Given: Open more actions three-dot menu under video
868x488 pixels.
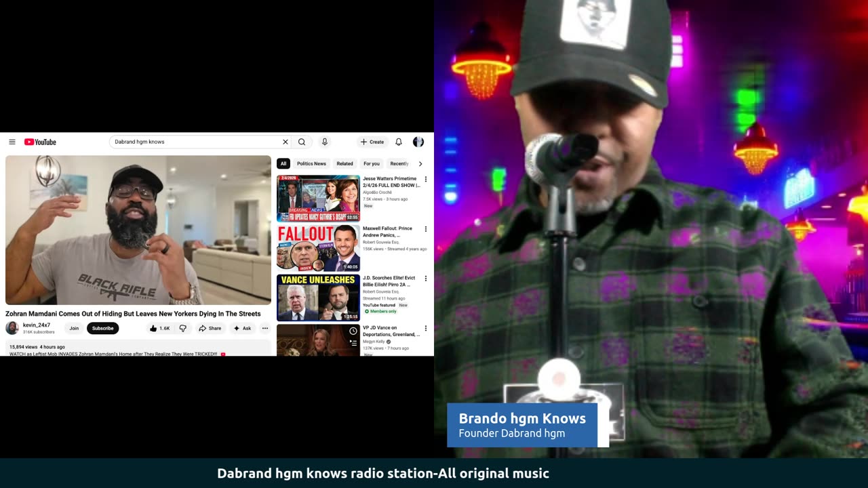Looking at the screenshot, I should click(x=265, y=328).
